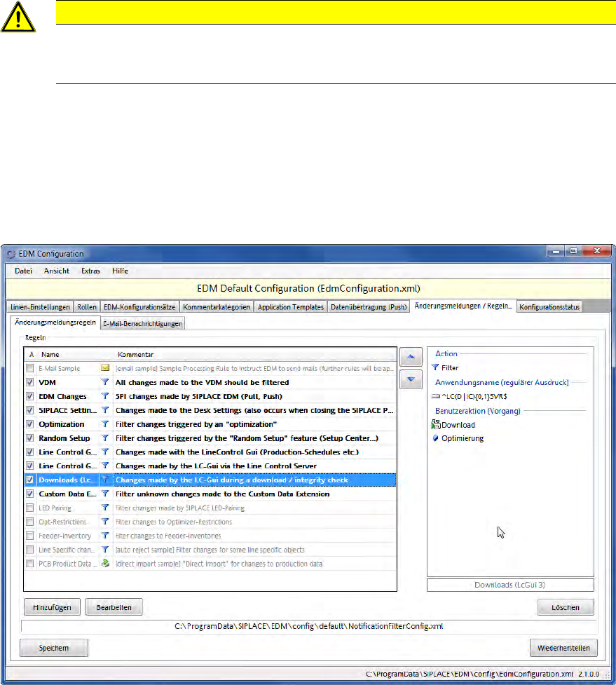Screen dimensions: 616x685
Task: Enable the PCB Product Data rule checkbox
Action: pos(29,564)
